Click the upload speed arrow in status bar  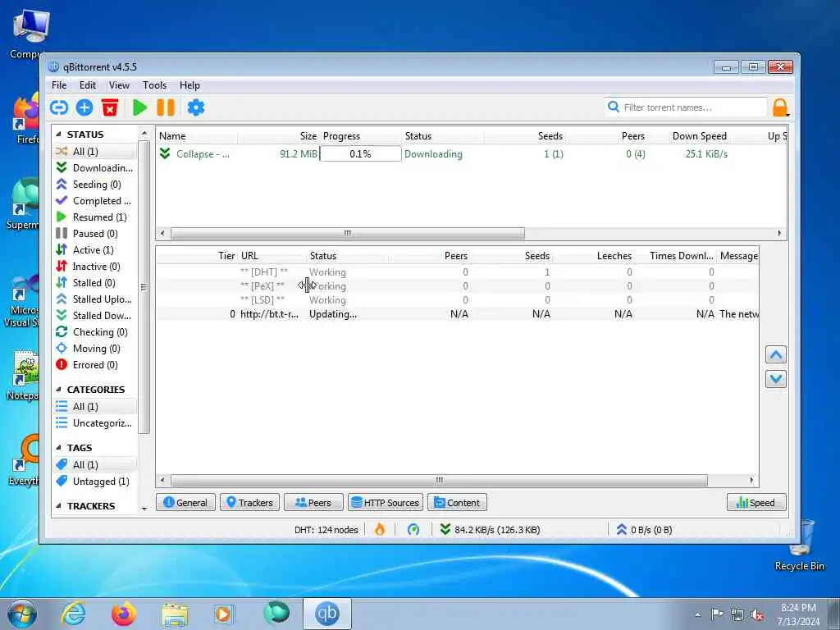click(622, 530)
